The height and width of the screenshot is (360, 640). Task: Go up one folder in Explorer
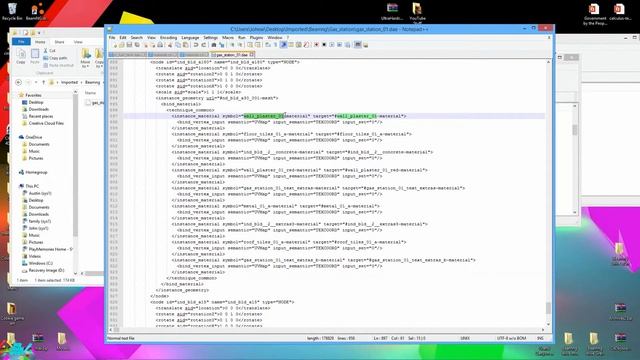44,82
